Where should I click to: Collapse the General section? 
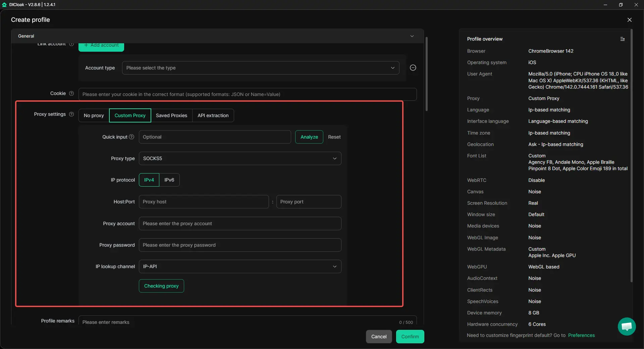(412, 36)
